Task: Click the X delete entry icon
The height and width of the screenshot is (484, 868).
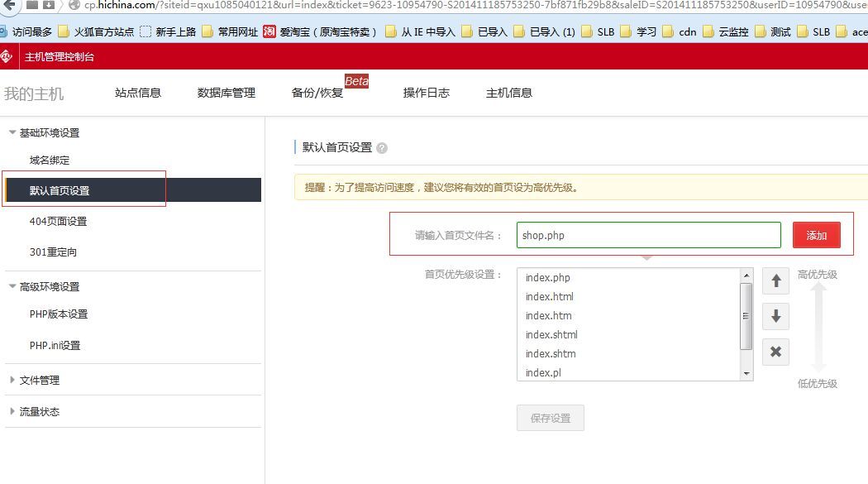Action: pyautogui.click(x=775, y=352)
